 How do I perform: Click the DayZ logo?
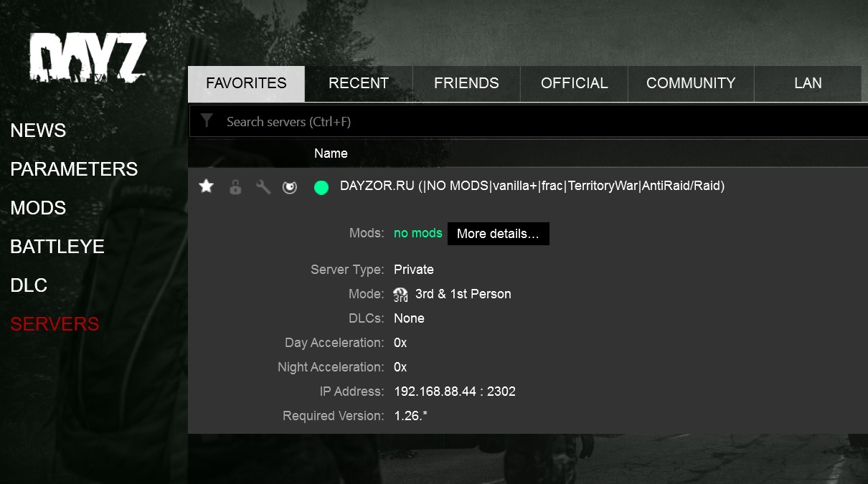(x=88, y=57)
